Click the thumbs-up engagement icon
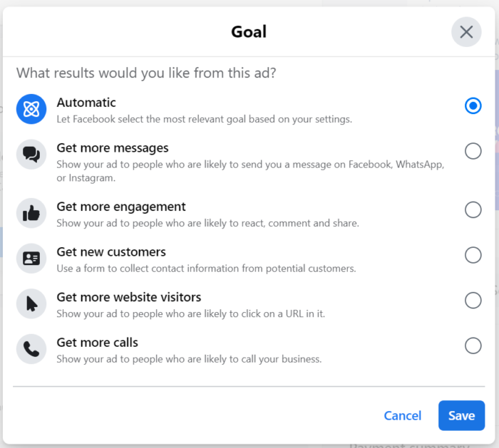499x448 pixels. (x=31, y=213)
